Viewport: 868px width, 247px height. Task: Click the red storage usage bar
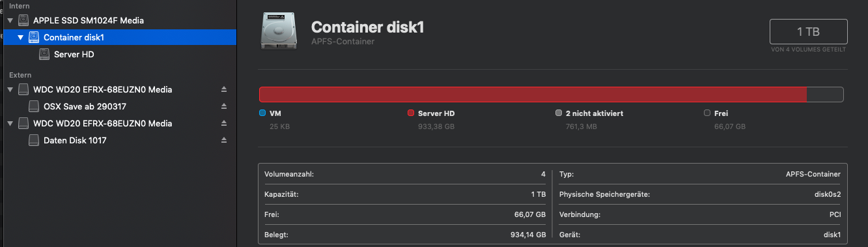533,94
